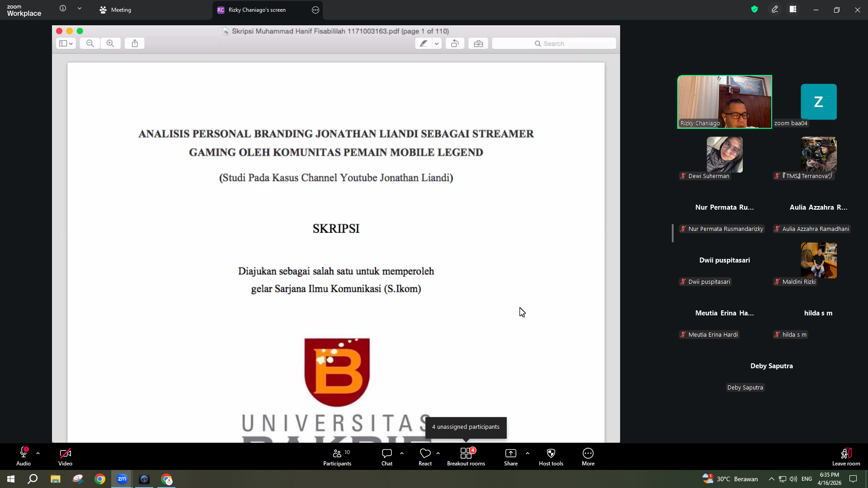Open Breakout rooms manager
Screen dimensions: 868x488
466,456
